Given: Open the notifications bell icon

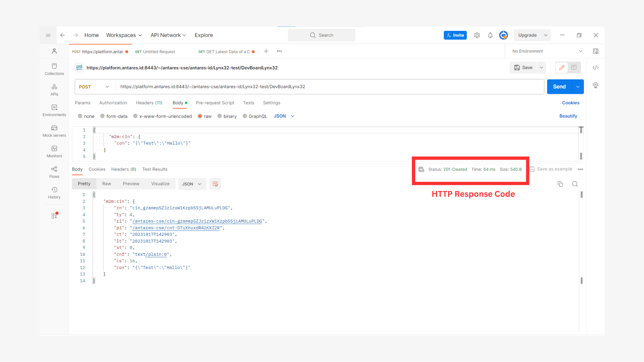Looking at the screenshot, I should [490, 35].
